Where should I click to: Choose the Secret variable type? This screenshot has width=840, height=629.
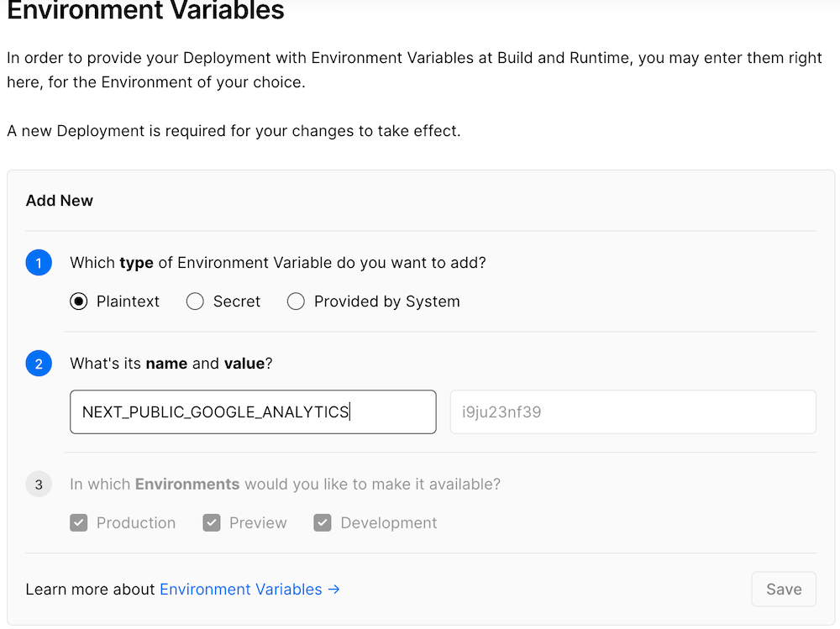coord(195,301)
